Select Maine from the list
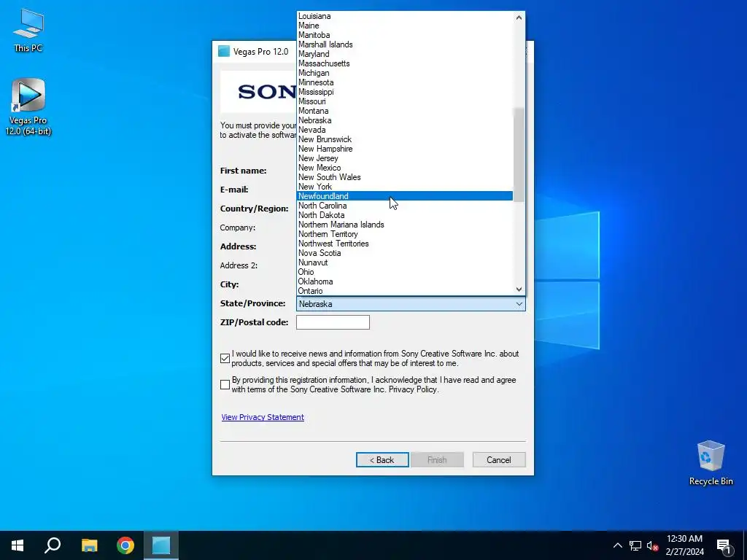 (404, 26)
